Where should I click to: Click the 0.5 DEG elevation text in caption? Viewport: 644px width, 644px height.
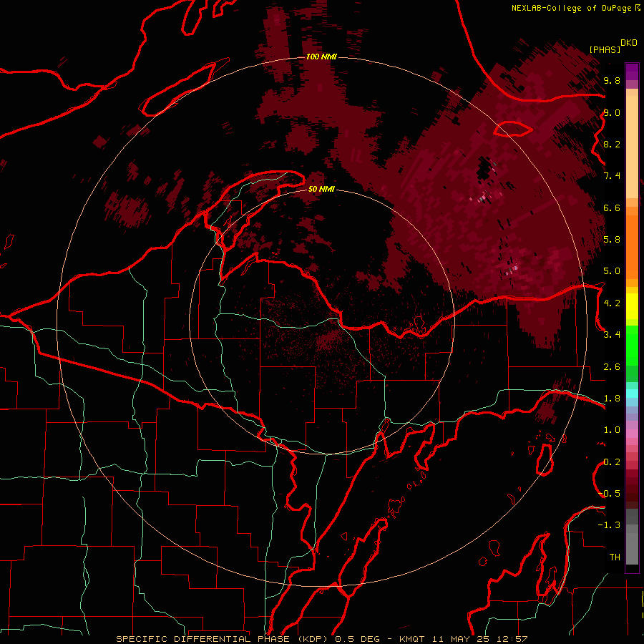click(358, 639)
